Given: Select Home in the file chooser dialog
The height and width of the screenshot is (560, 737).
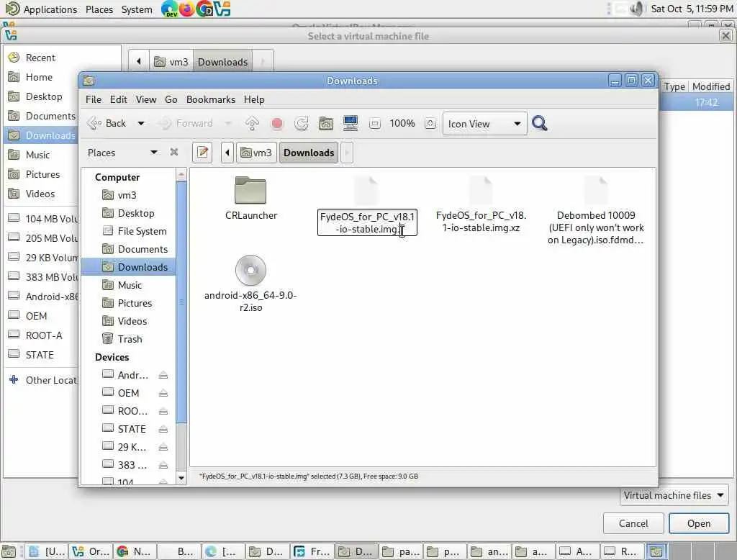Looking at the screenshot, I should click(39, 77).
